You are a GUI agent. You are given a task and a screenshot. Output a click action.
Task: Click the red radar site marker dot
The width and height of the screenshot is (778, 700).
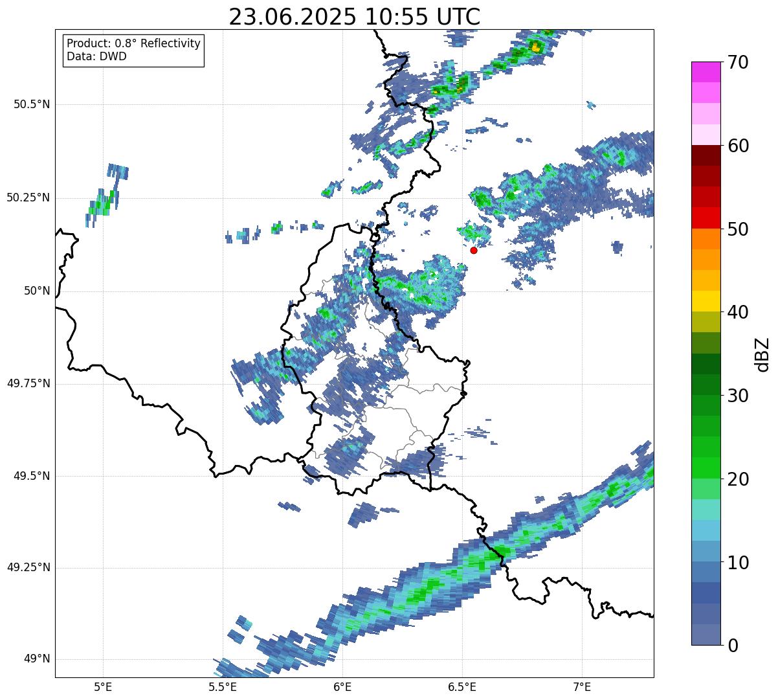click(x=474, y=250)
